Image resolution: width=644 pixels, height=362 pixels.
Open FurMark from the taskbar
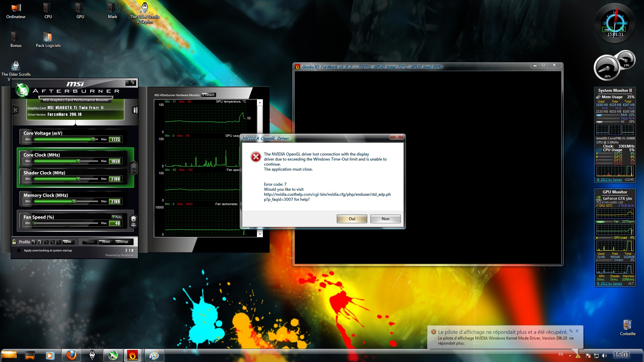(x=132, y=355)
